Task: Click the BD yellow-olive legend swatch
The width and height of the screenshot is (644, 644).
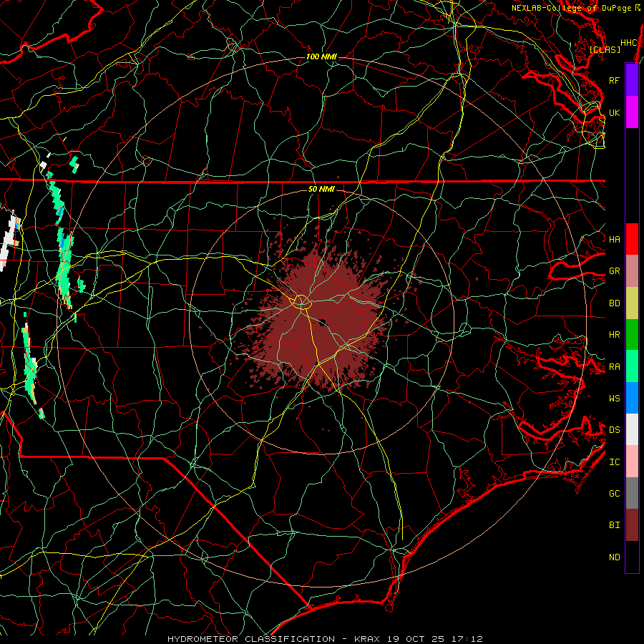Action: pos(632,303)
